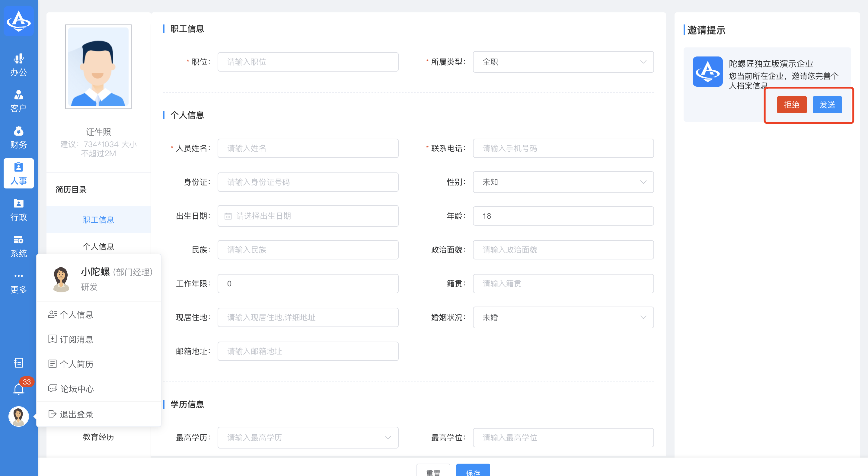Click the 更多 three-dots icon
The width and height of the screenshot is (868, 476).
click(x=18, y=276)
